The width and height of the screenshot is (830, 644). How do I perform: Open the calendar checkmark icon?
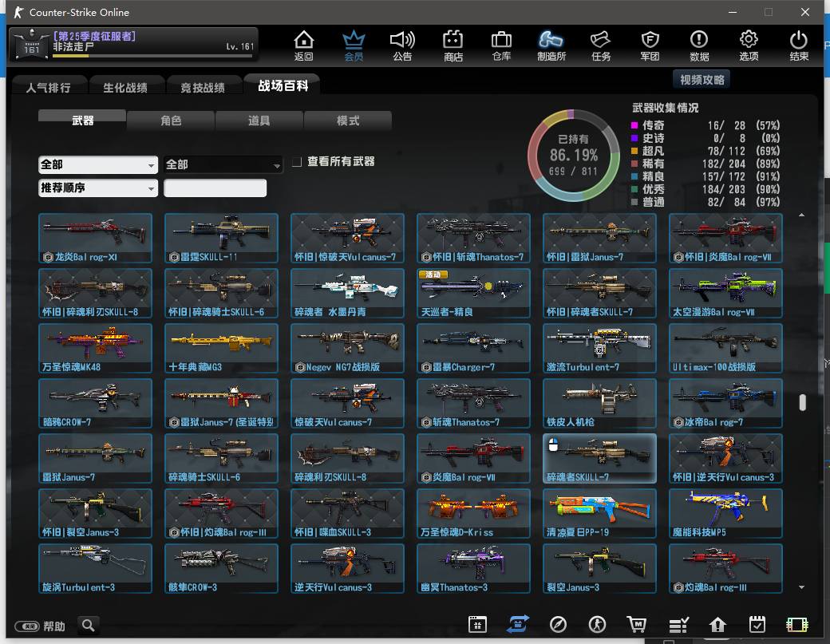tap(757, 624)
